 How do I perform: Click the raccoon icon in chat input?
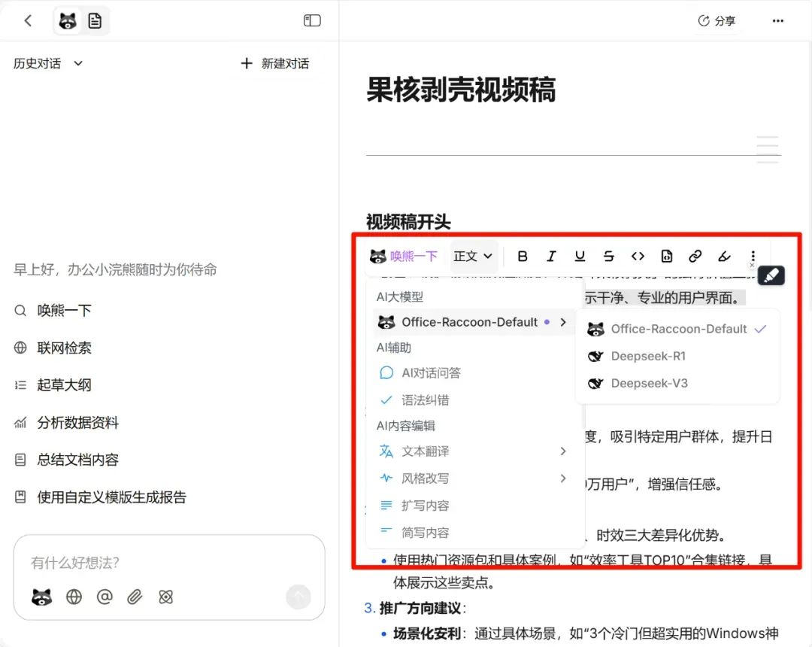(x=42, y=597)
